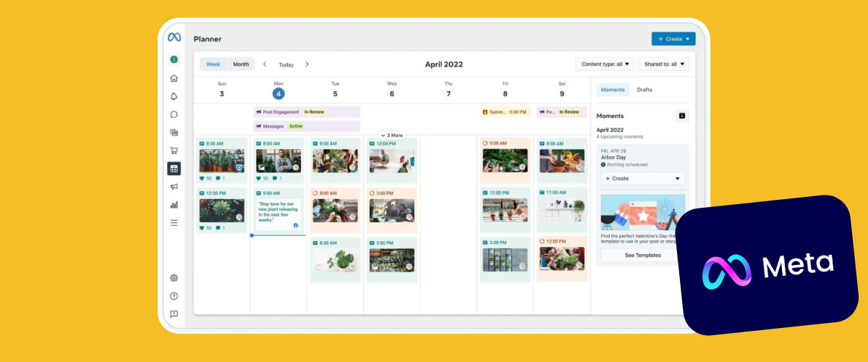Open Notifications bell icon in sidebar
Screen dimensions: 868x362
174,96
